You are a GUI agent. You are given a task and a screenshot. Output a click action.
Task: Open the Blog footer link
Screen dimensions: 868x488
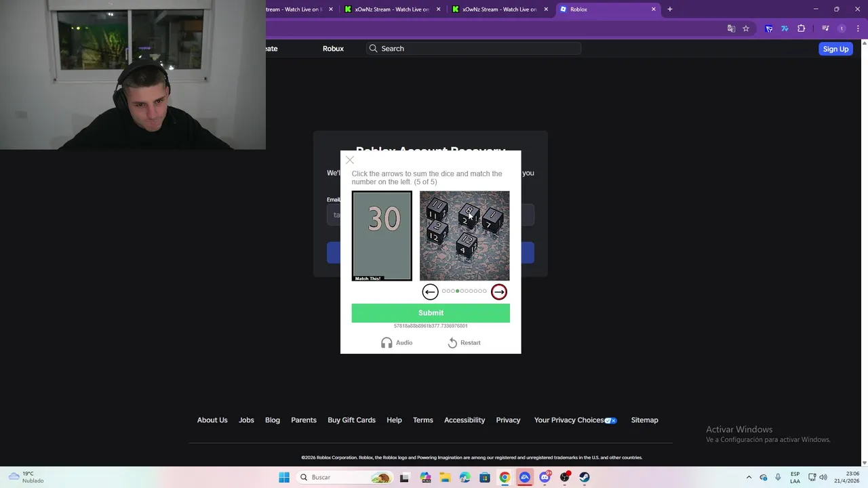coord(273,420)
